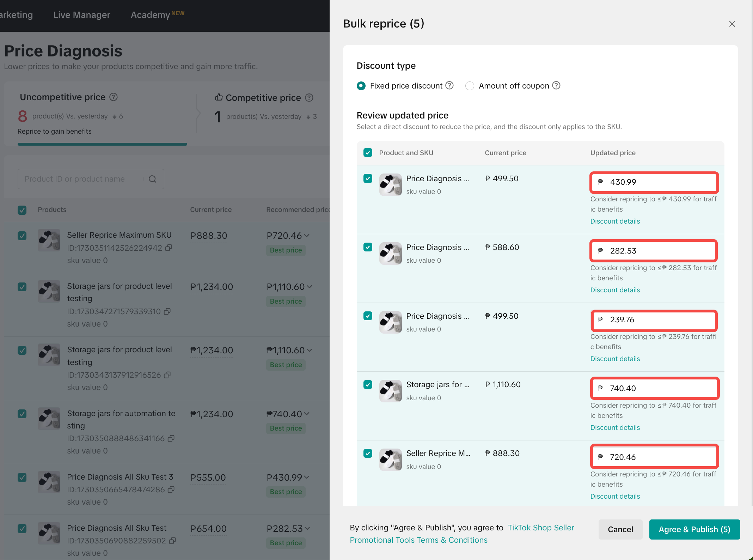Uncheck the Seller Reprice M... row checkbox
This screenshot has width=753, height=560.
click(368, 454)
